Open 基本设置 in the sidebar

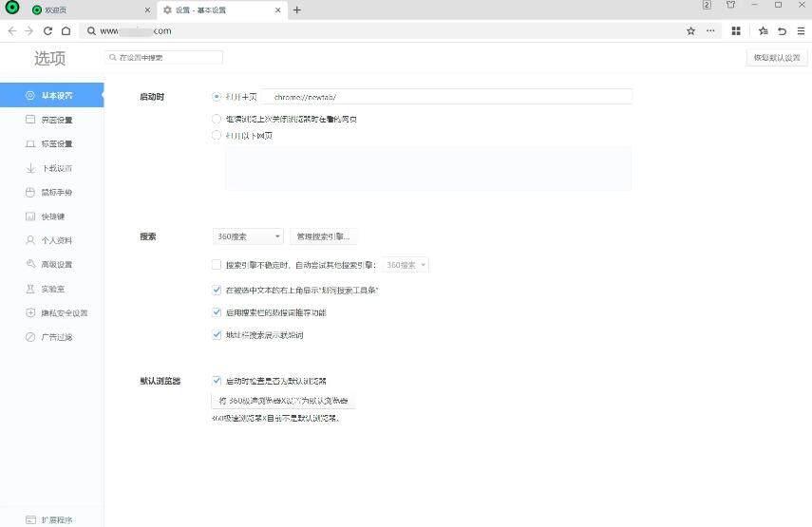point(52,95)
